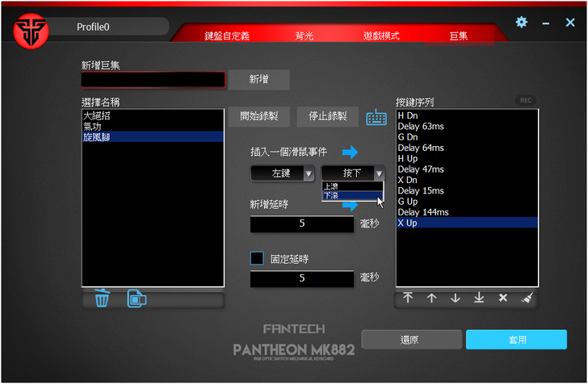
Task: Select macro 氣功 in the list
Action: pyautogui.click(x=153, y=126)
